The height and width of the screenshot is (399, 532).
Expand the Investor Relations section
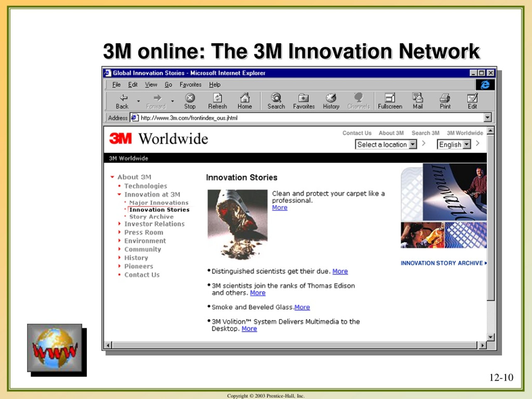(119, 224)
